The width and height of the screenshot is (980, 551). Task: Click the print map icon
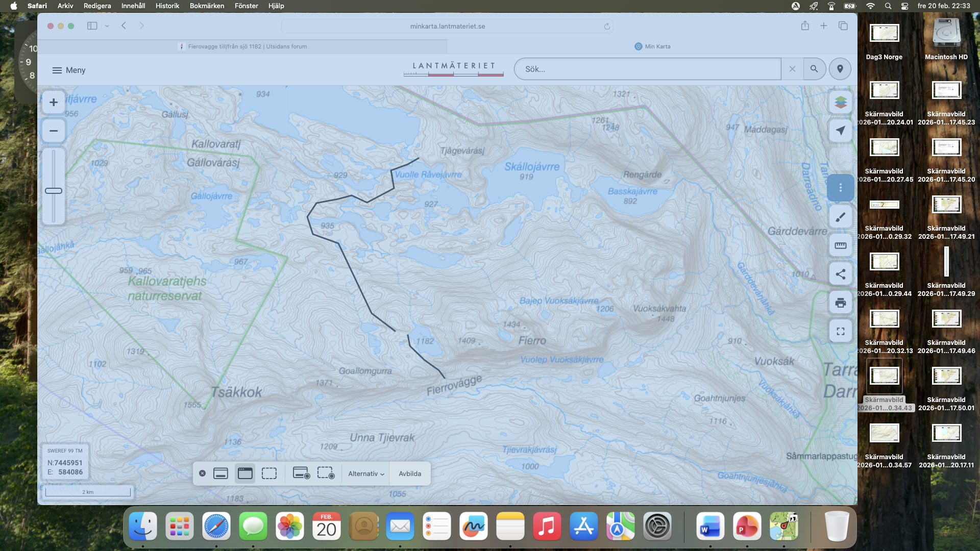(840, 303)
